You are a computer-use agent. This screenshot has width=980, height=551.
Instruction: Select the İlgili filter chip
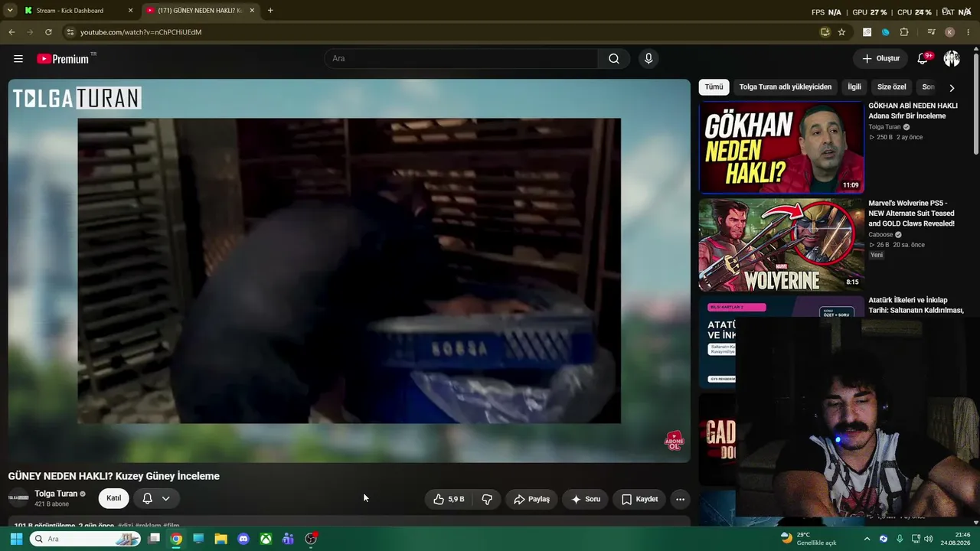[x=854, y=87]
